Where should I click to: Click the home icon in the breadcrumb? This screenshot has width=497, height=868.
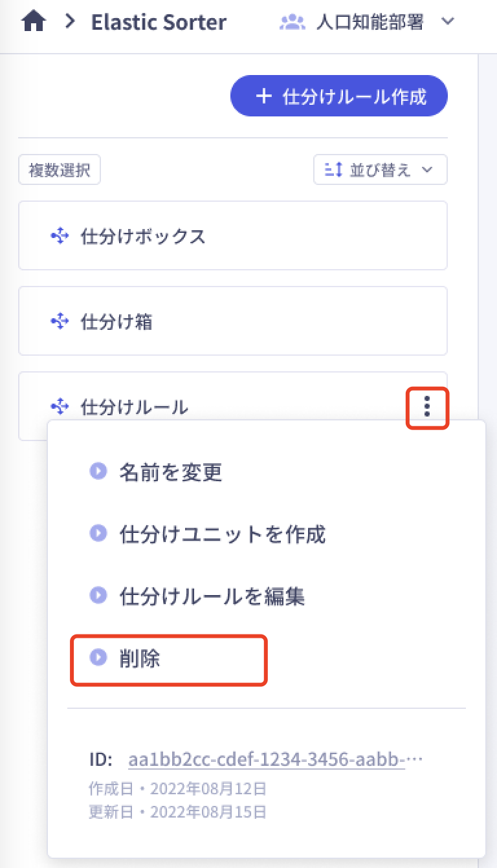[x=34, y=21]
